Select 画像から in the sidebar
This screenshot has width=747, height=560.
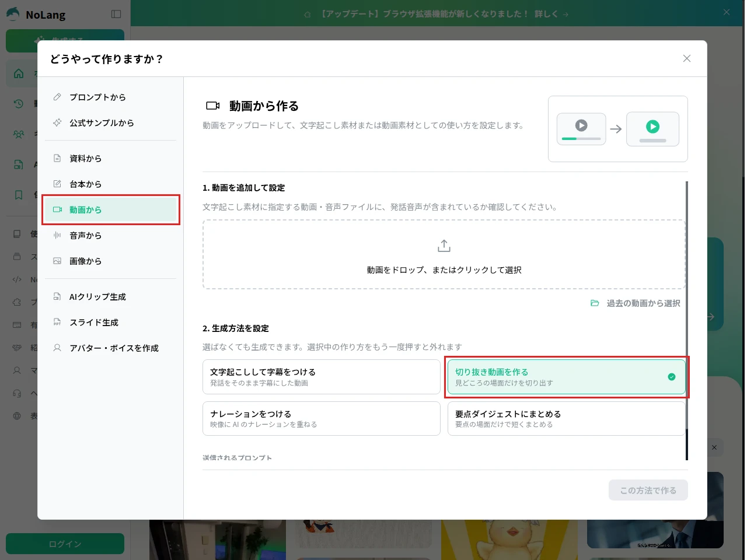(110, 261)
